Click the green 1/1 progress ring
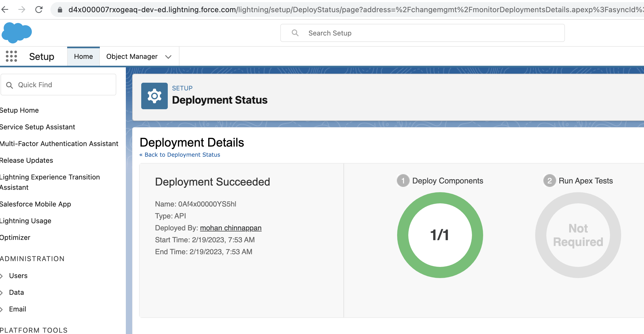Screen dimensions: 644x334 (440, 235)
